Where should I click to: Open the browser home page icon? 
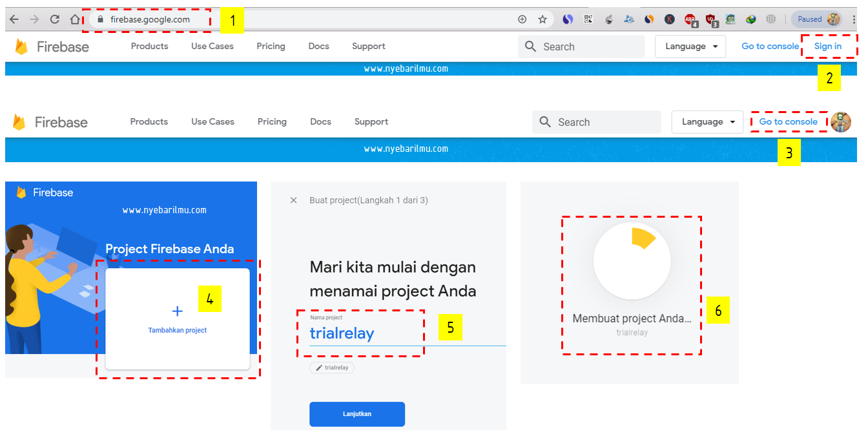coord(76,19)
